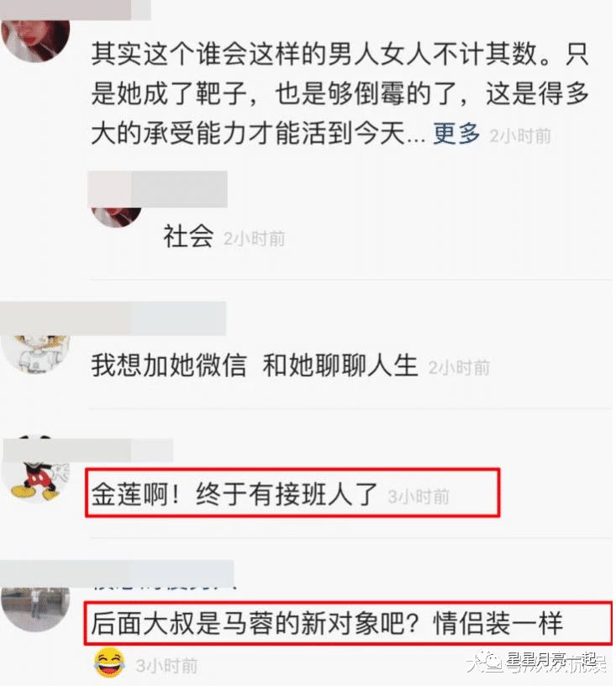Open the blurred username above the 社会 reply
The width and height of the screenshot is (616, 686).
[x=157, y=189]
